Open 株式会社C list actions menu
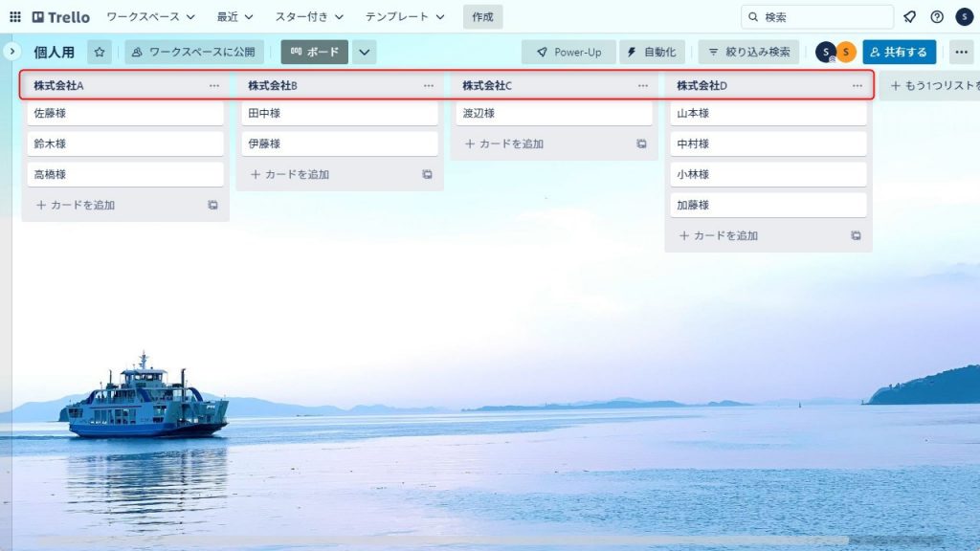The height and width of the screenshot is (551, 980). [643, 85]
